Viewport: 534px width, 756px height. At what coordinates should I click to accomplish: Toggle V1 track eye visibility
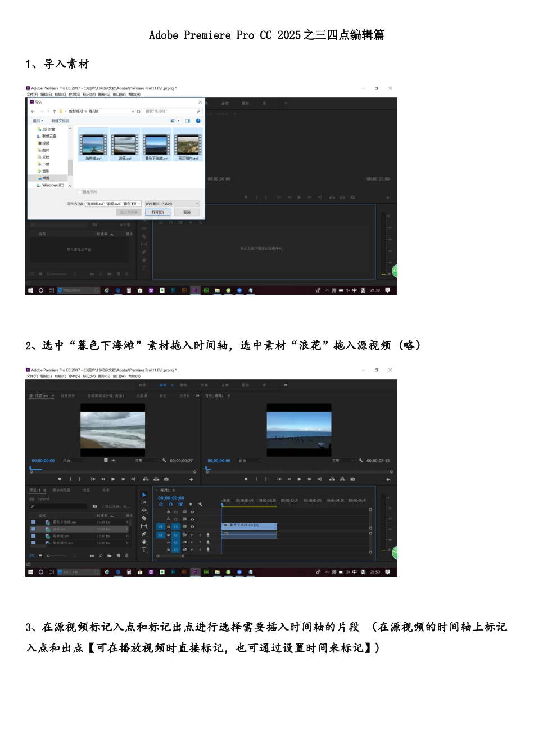click(x=192, y=527)
